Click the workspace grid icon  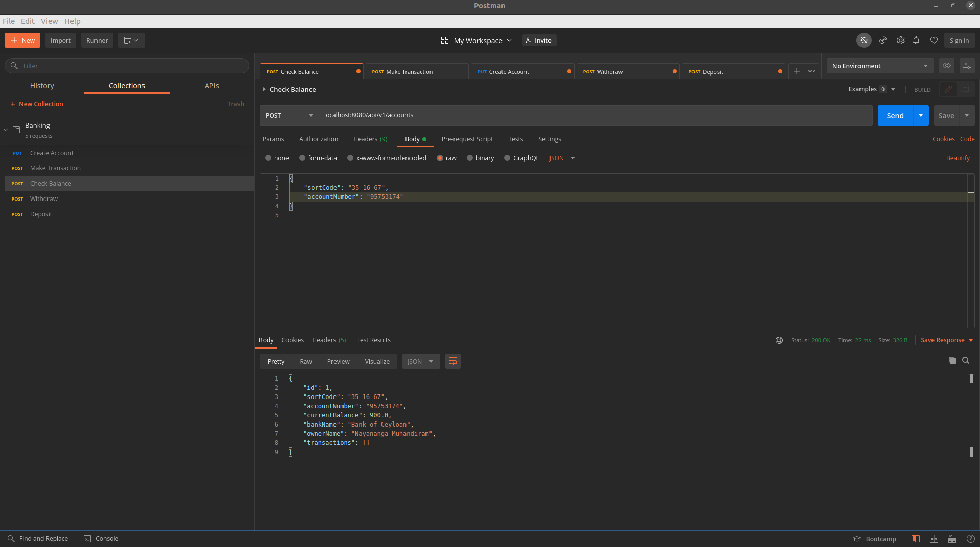click(x=445, y=40)
